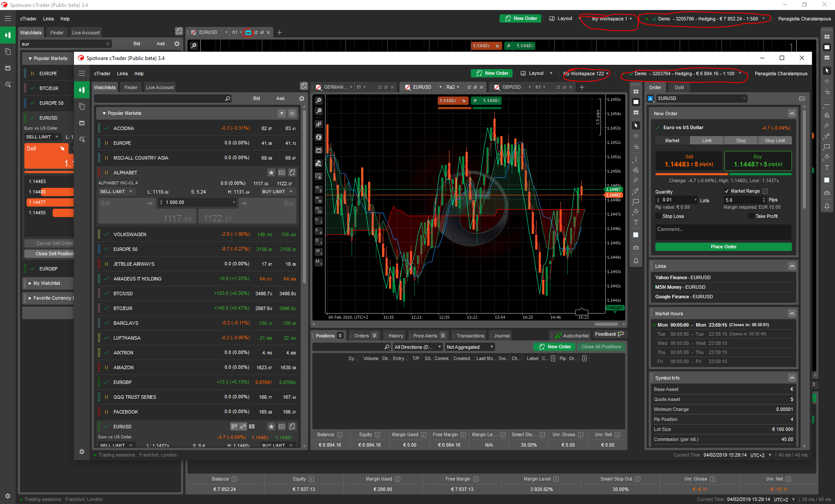Collapse the Symbol Info section
Screen dimensions: 835x504
(792, 378)
